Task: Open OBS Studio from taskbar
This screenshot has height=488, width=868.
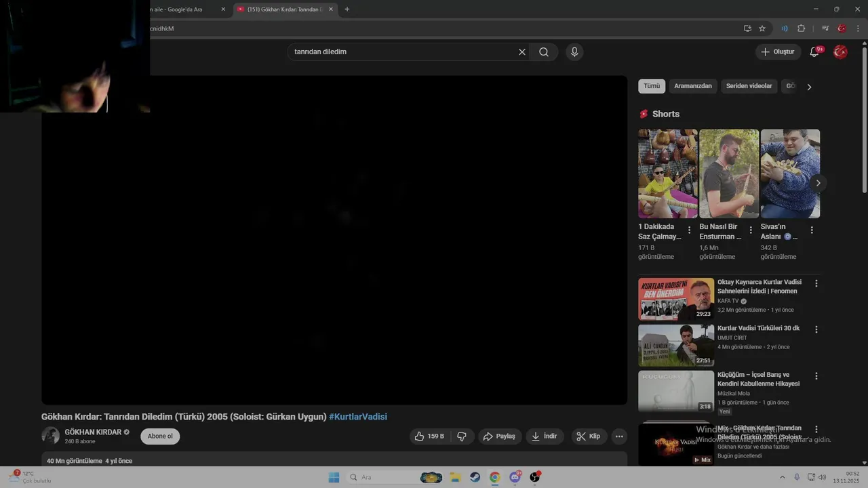Action: point(535,477)
